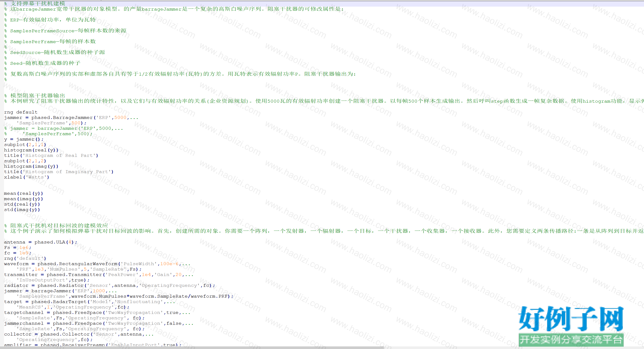Click the 'histogram(imag(y))' line
The width and height of the screenshot is (644, 349).
click(x=31, y=166)
